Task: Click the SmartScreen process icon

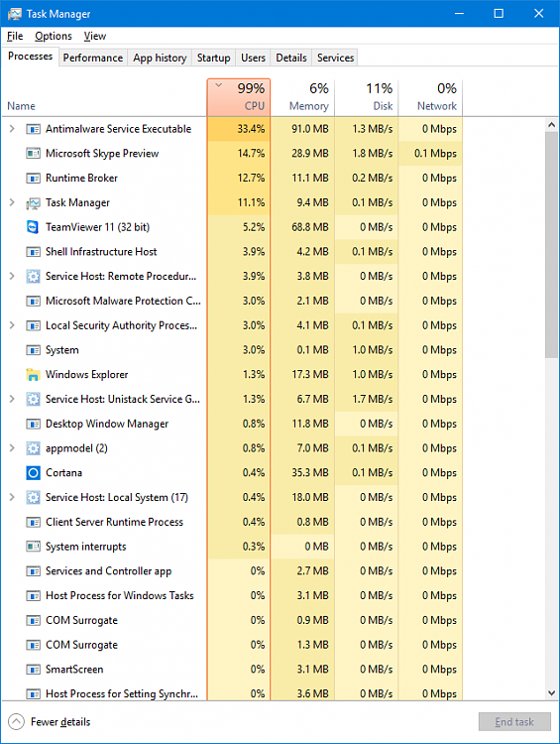Action: coord(33,670)
